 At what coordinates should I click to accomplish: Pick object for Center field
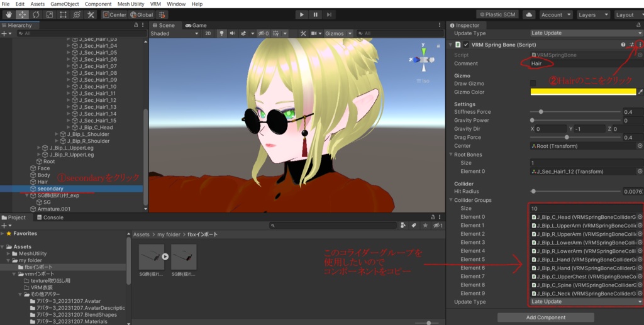tap(640, 146)
